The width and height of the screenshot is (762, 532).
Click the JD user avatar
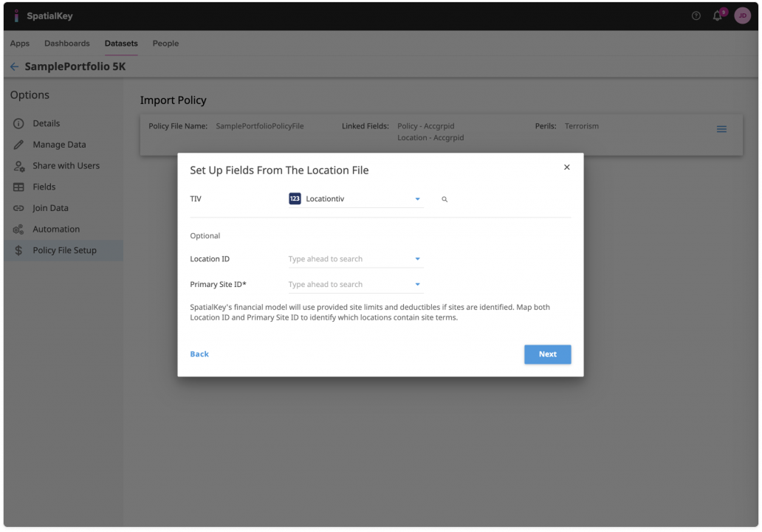742,15
